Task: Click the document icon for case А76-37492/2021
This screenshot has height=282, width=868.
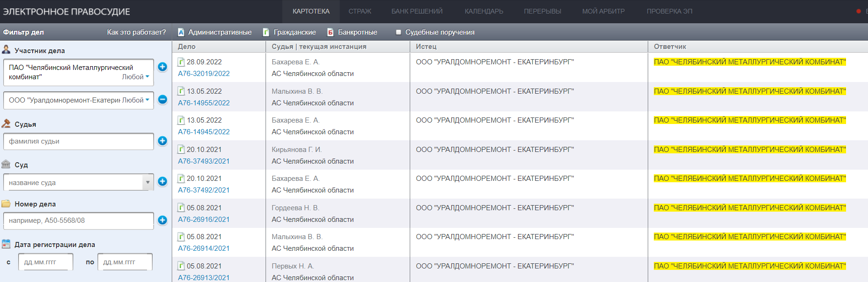Action: point(181,179)
